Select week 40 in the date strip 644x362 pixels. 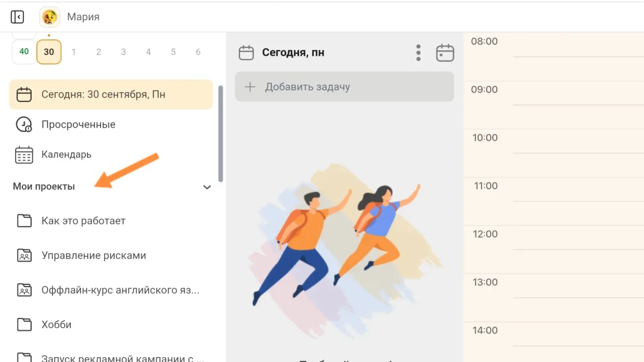click(24, 51)
